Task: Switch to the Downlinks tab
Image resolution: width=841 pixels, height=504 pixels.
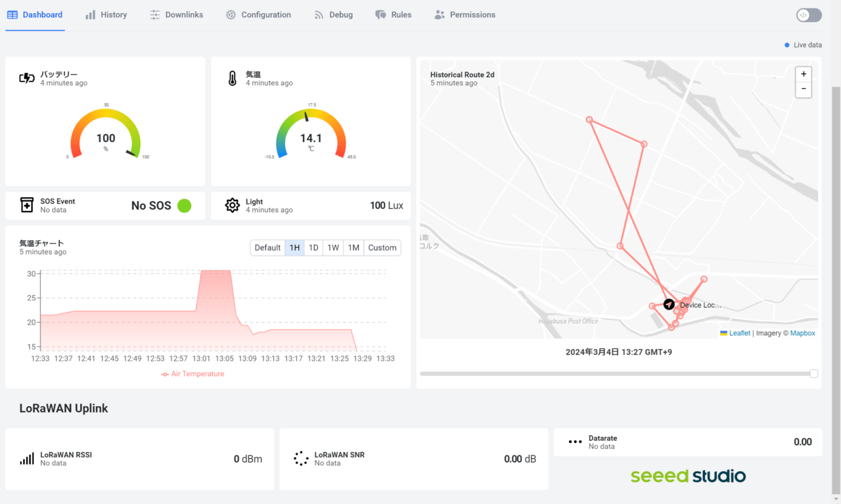Action: pos(176,14)
